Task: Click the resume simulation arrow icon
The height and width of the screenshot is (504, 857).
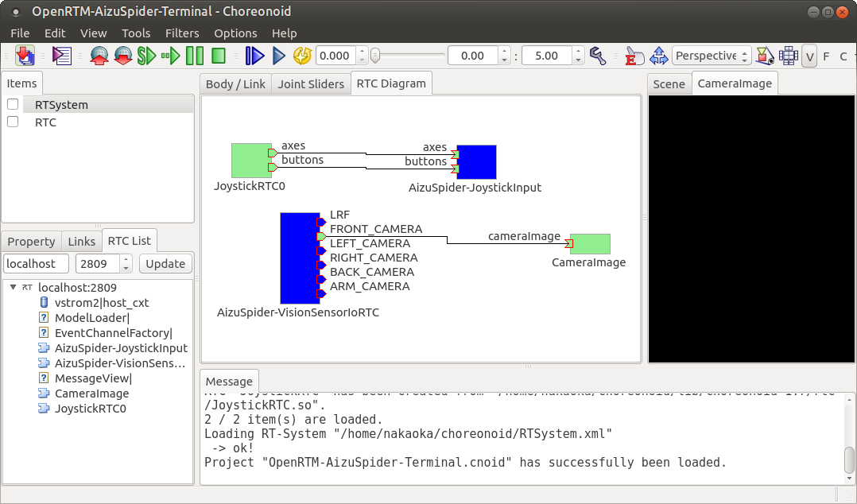Action: pos(169,56)
